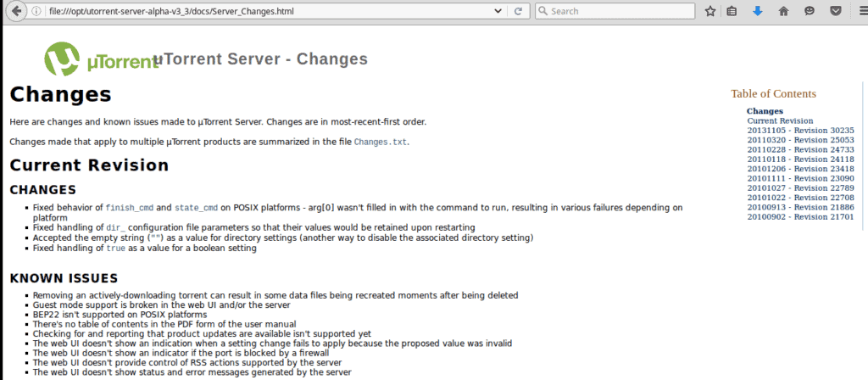Open 20110320 - Revision 25053 link
Screen dimensions: 868x380
(x=800, y=140)
